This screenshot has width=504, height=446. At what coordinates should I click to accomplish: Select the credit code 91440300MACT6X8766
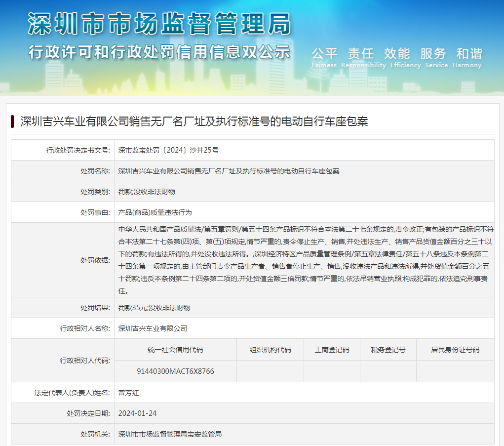coord(175,371)
